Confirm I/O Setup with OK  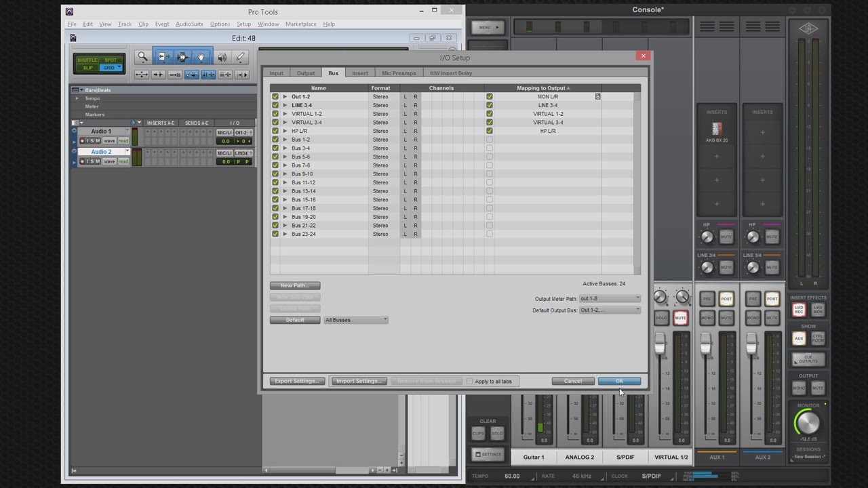(x=619, y=381)
